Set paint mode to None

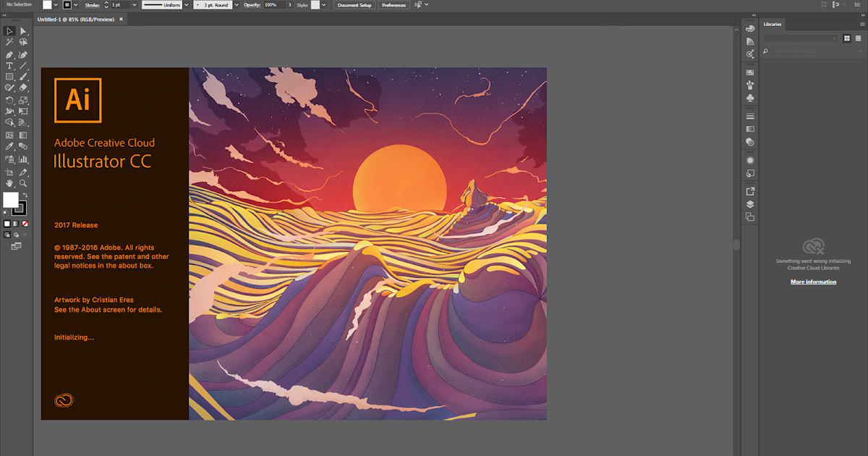25,224
